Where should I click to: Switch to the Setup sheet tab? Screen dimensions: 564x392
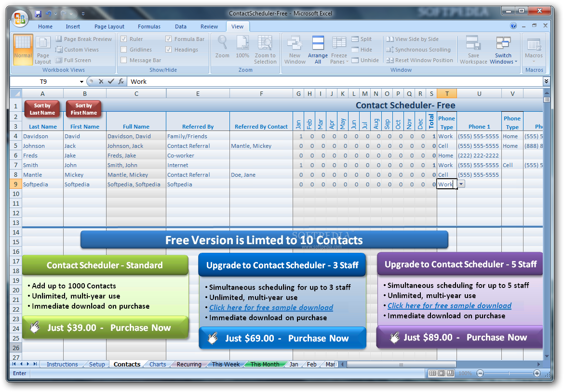(x=97, y=365)
